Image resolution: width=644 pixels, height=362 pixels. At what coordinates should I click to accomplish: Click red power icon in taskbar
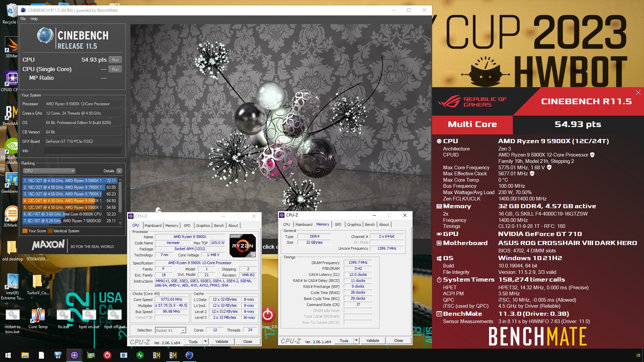(107, 355)
